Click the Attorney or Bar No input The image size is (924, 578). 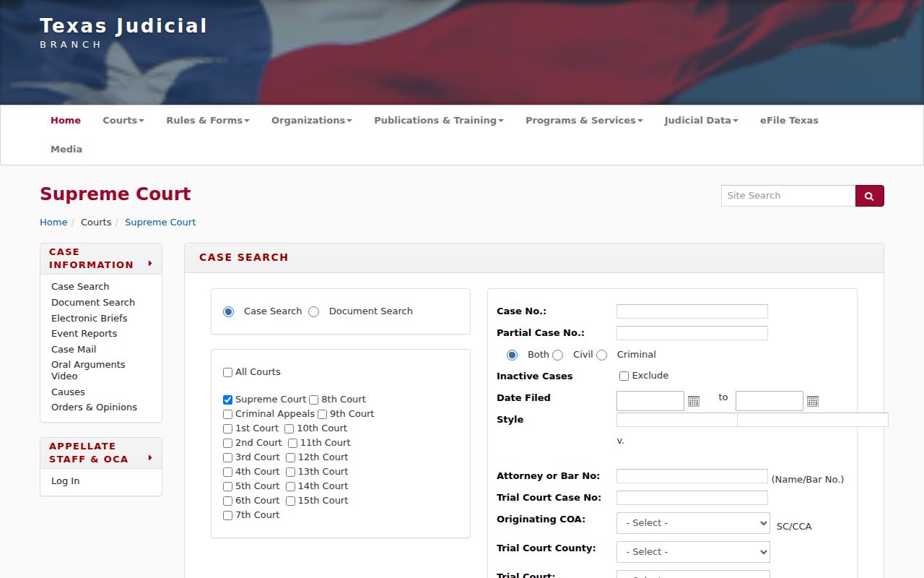click(x=692, y=476)
